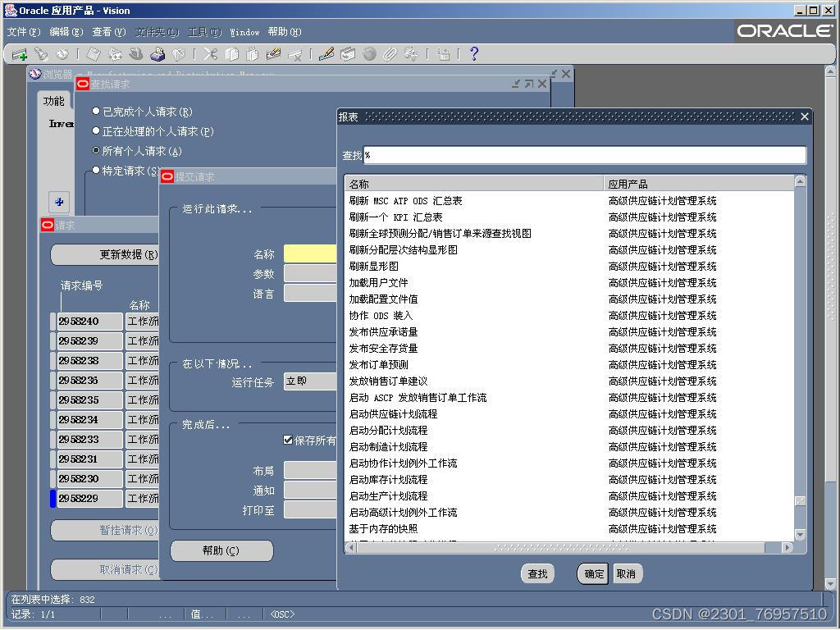Image resolution: width=840 pixels, height=630 pixels.
Task: Click the Attachments paperclip icon
Action: click(x=390, y=54)
